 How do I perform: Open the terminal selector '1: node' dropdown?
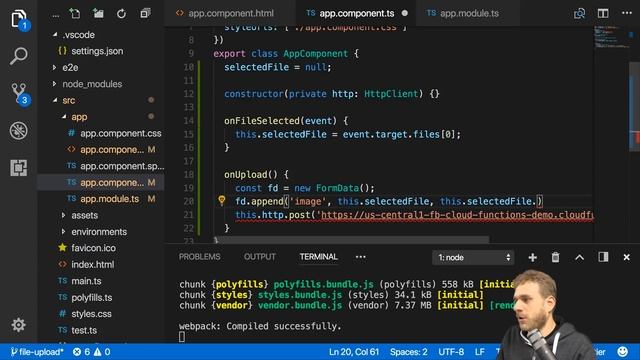click(473, 258)
